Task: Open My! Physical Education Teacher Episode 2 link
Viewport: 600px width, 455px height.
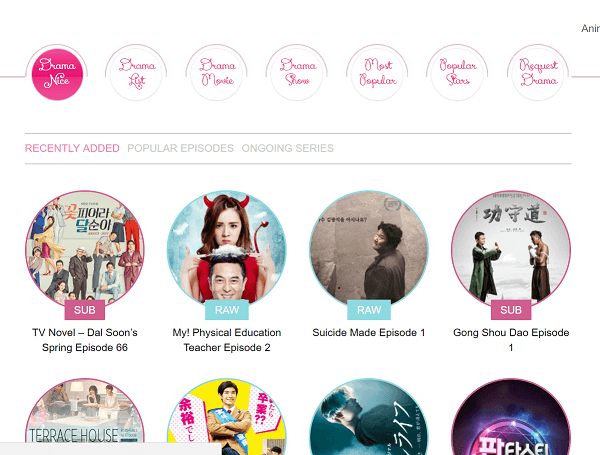Action: tap(227, 340)
